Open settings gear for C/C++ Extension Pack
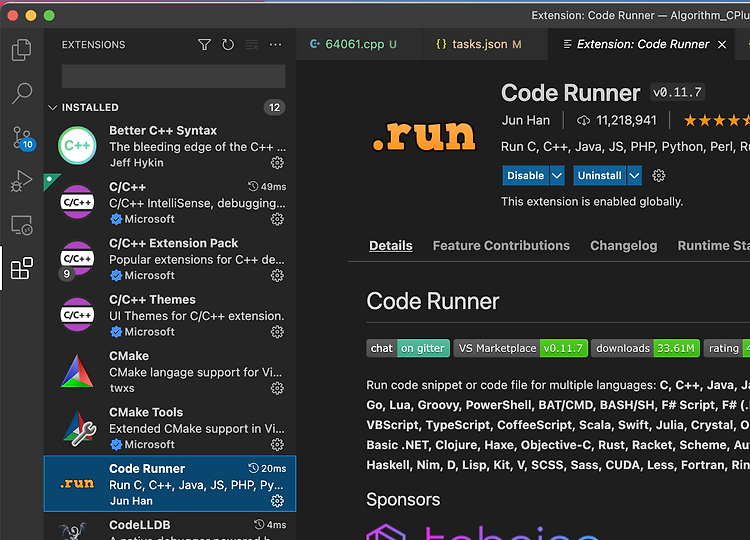The width and height of the screenshot is (750, 540). [x=277, y=276]
